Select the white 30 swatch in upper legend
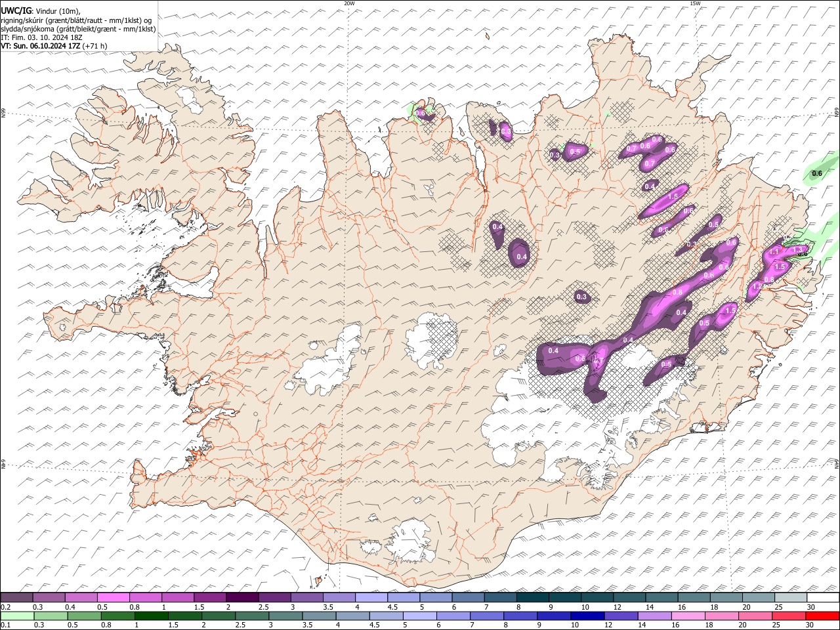Screen dimensions: 840x630 (823, 598)
